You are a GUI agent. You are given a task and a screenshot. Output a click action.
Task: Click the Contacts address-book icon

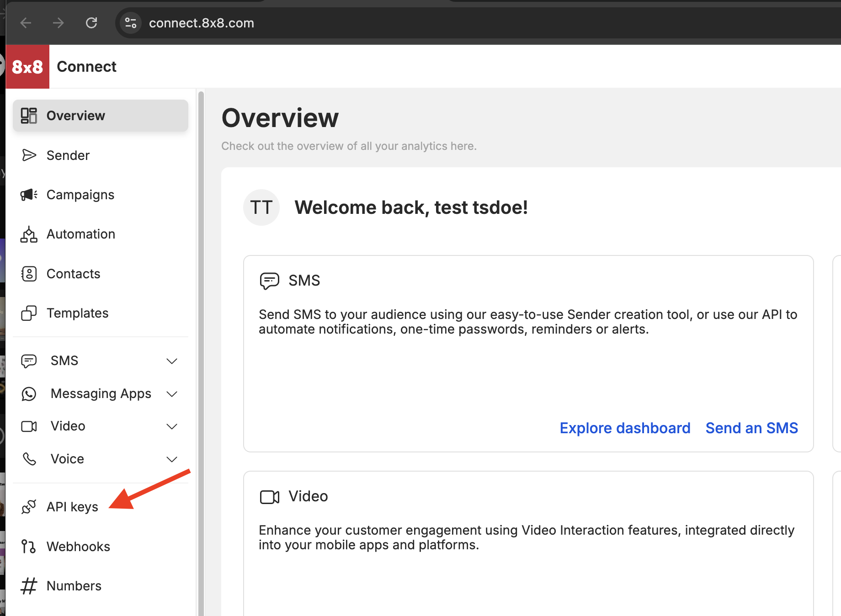tap(29, 274)
